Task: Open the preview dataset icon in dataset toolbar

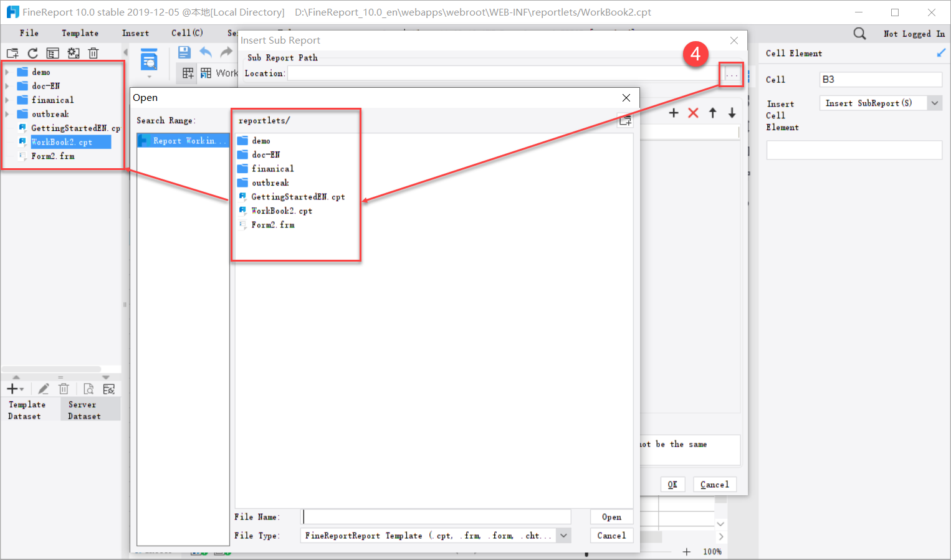Action: click(x=88, y=388)
